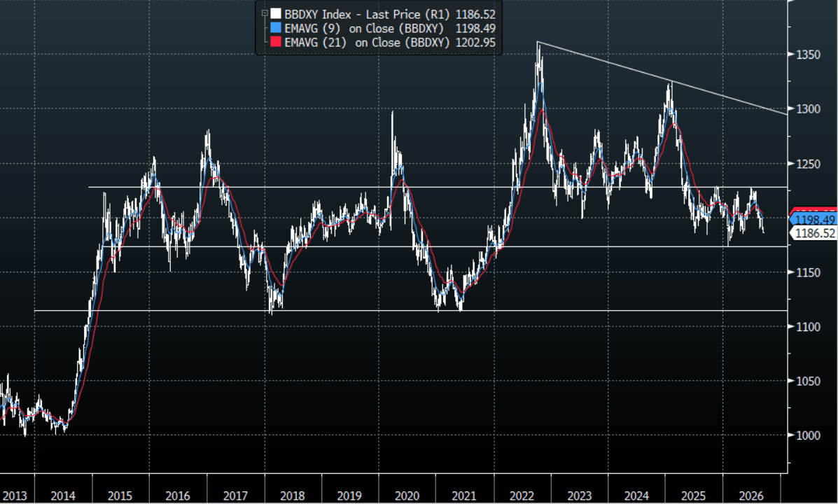This screenshot has height=504, width=838.
Task: Select the EMAVG (21) on Close legend label
Action: 367,42
